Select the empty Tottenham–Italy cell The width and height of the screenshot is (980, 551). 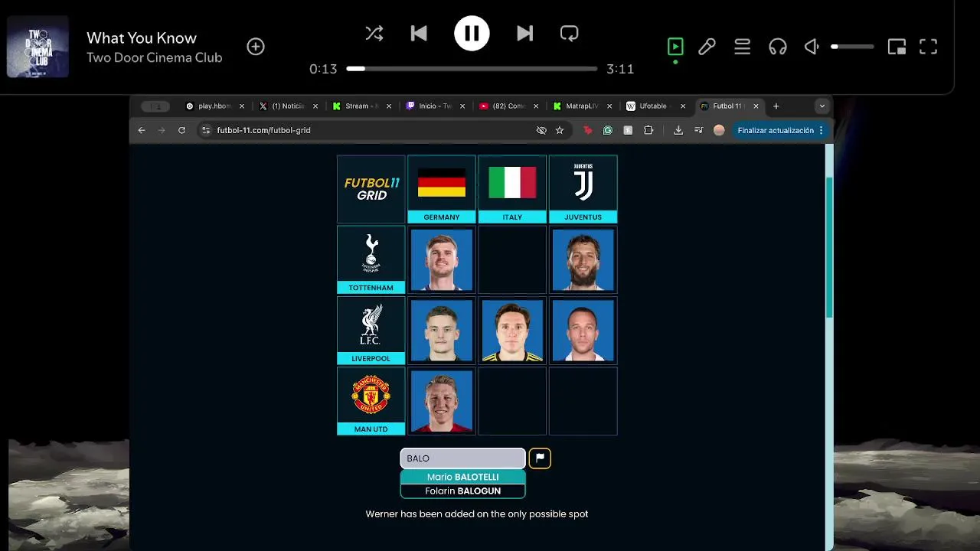coord(512,259)
